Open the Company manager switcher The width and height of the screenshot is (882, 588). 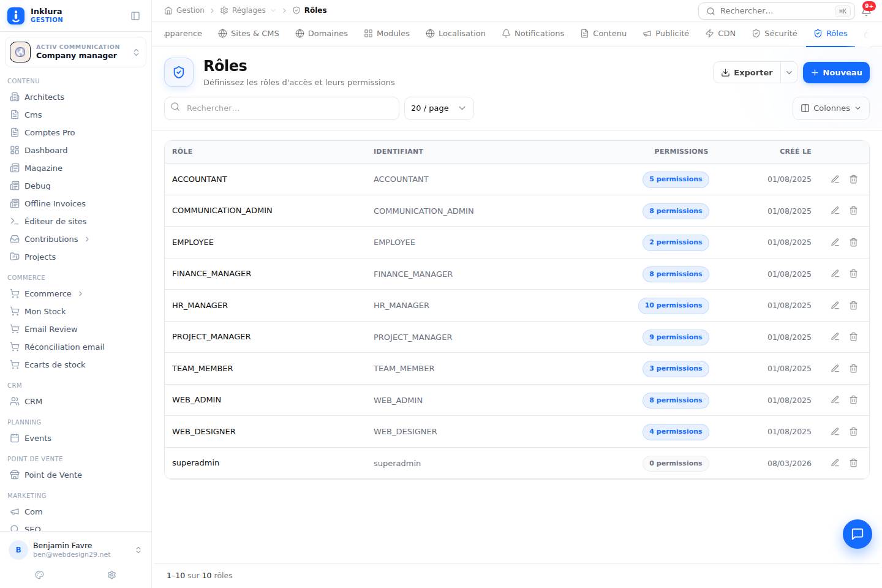point(76,52)
